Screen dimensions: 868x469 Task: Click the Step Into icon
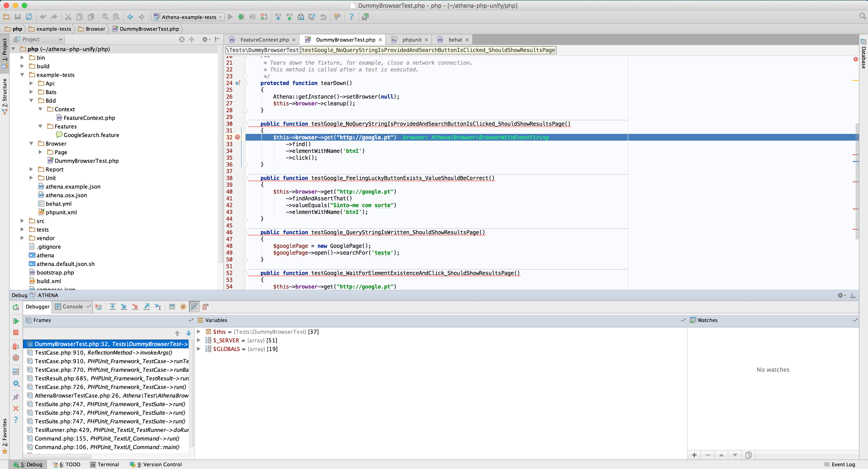click(x=124, y=307)
